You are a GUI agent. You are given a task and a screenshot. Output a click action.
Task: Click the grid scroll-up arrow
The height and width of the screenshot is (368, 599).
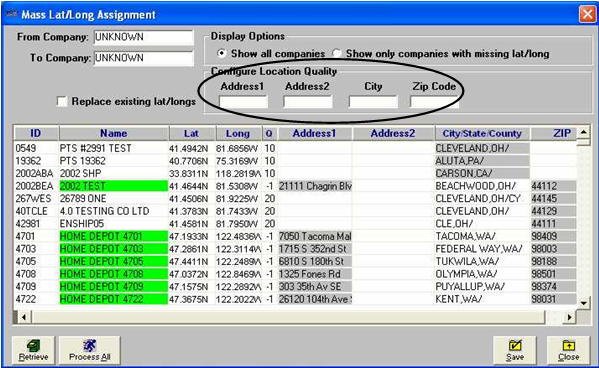coord(583,133)
